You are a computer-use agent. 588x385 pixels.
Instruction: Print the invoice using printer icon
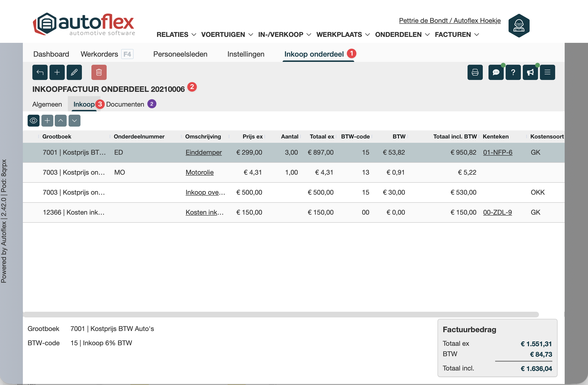(475, 72)
